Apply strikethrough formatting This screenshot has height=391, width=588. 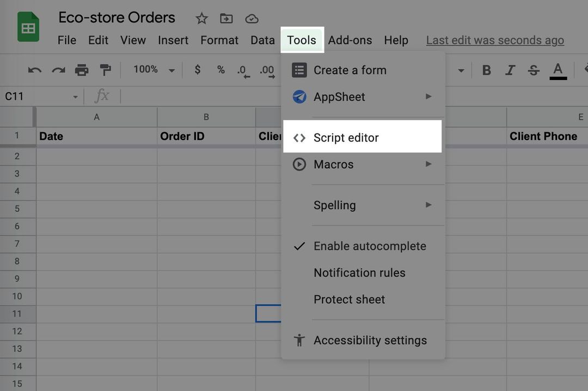[x=534, y=70]
